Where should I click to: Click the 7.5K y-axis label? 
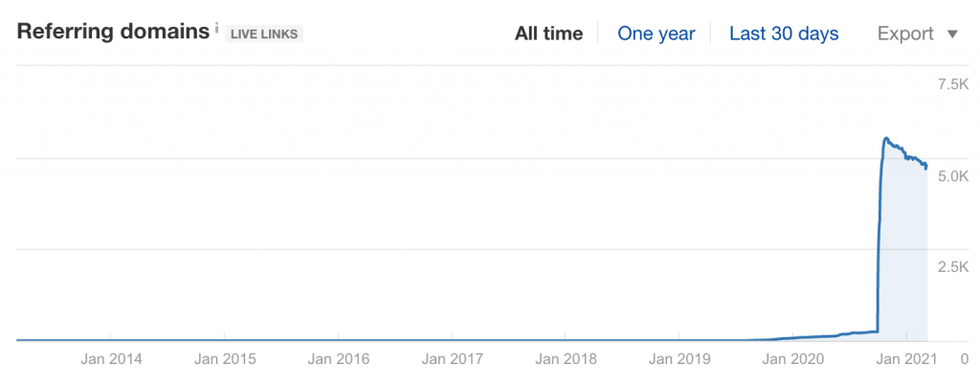coord(953,85)
